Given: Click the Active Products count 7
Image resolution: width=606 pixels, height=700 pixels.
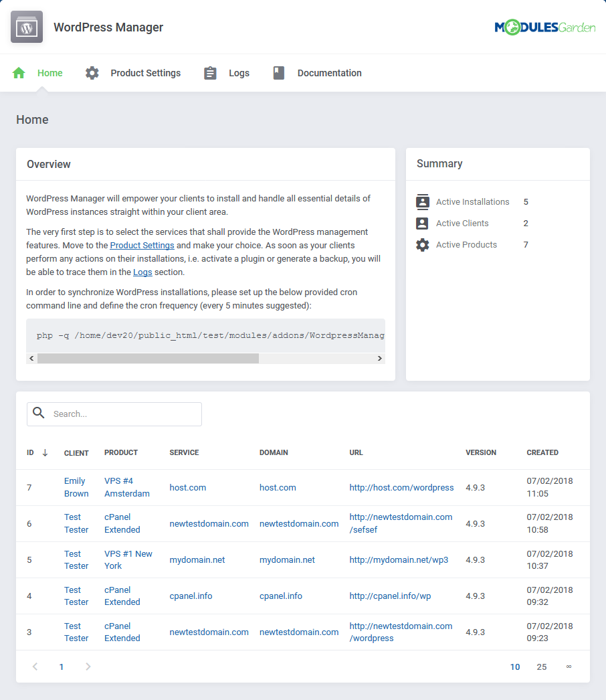Looking at the screenshot, I should 526,245.
